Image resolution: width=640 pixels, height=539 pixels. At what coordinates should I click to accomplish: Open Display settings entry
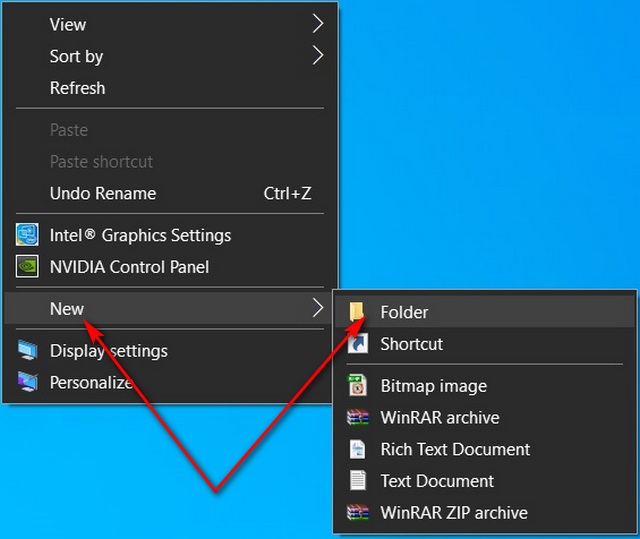coord(170,350)
